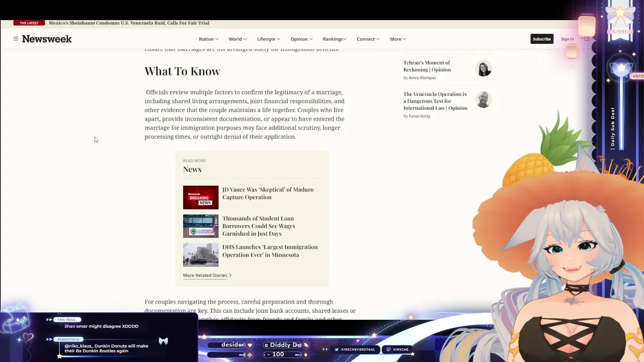This screenshot has height=362, width=644.
Task: Click the 'READ MORE' label
Action: 194,161
